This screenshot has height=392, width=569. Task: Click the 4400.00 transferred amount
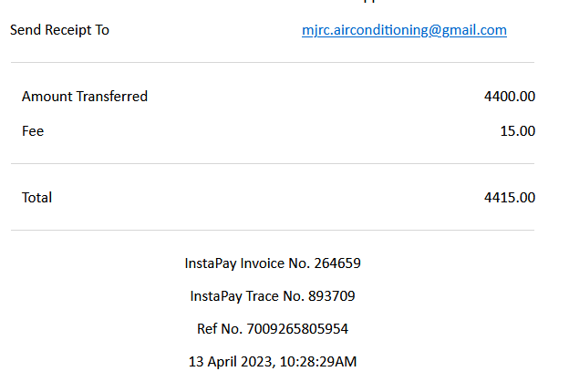[x=510, y=97]
